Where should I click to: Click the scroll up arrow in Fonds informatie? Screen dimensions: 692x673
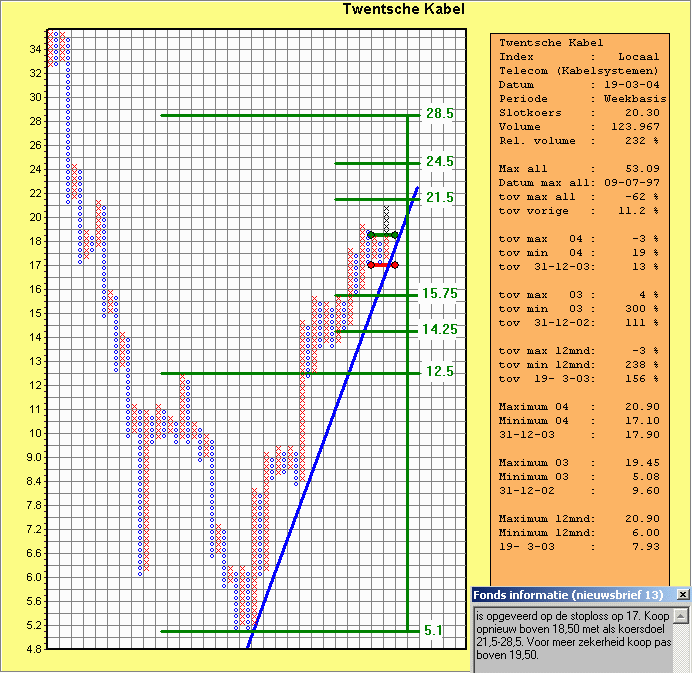pyautogui.click(x=682, y=611)
